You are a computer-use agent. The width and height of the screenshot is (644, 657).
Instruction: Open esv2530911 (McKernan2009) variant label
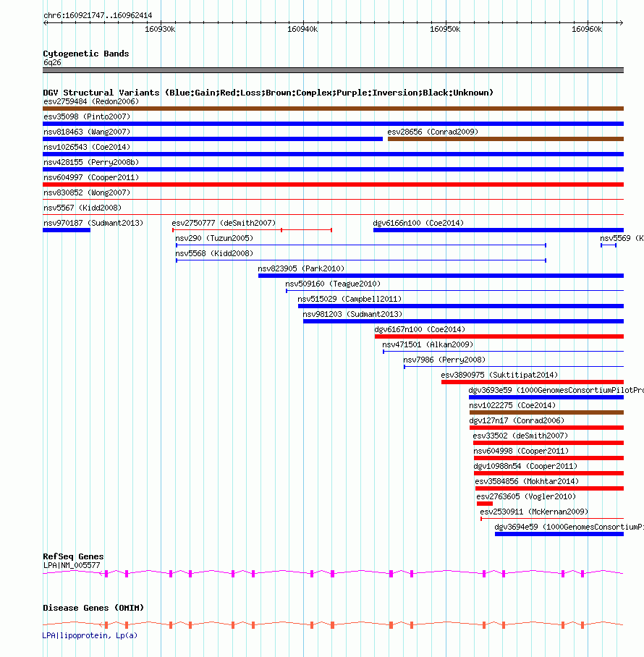[x=534, y=512]
